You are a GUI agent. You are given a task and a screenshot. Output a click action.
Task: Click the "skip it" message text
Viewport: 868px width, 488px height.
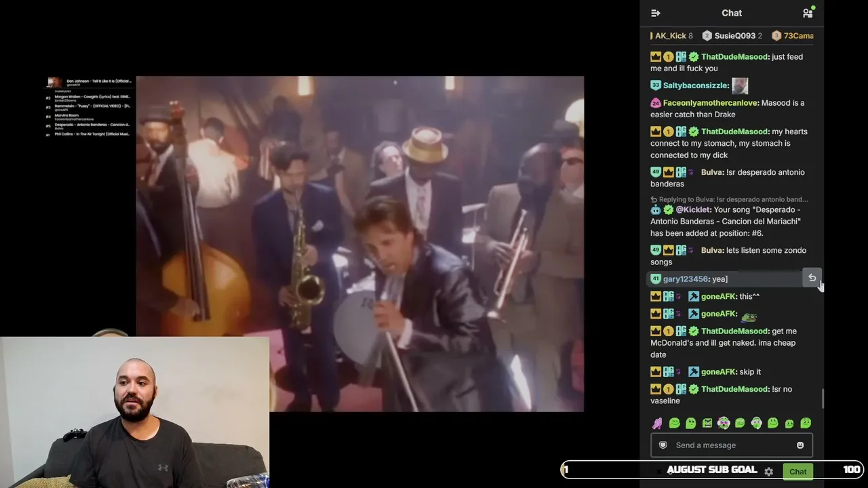750,372
